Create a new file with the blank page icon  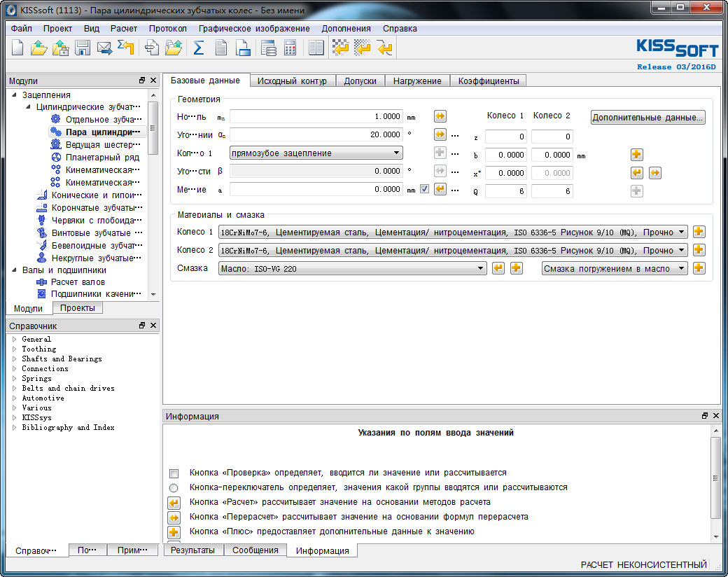coord(17,48)
